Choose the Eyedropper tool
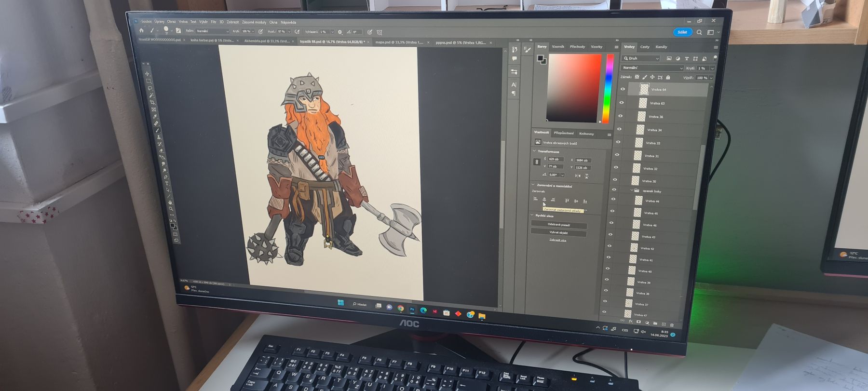Screen dimensions: 868x391 (x=155, y=116)
